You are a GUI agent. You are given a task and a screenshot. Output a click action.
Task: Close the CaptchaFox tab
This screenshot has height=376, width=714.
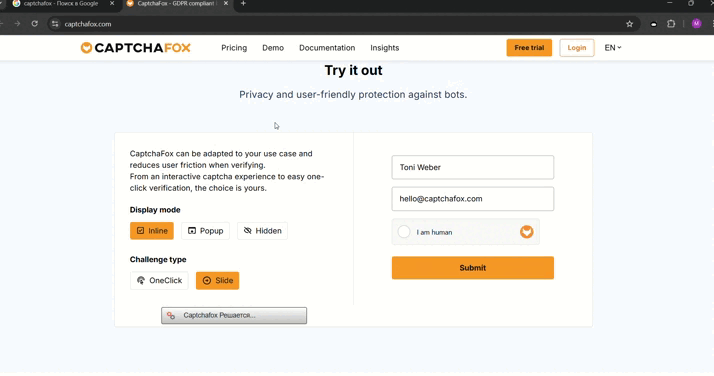click(x=226, y=4)
